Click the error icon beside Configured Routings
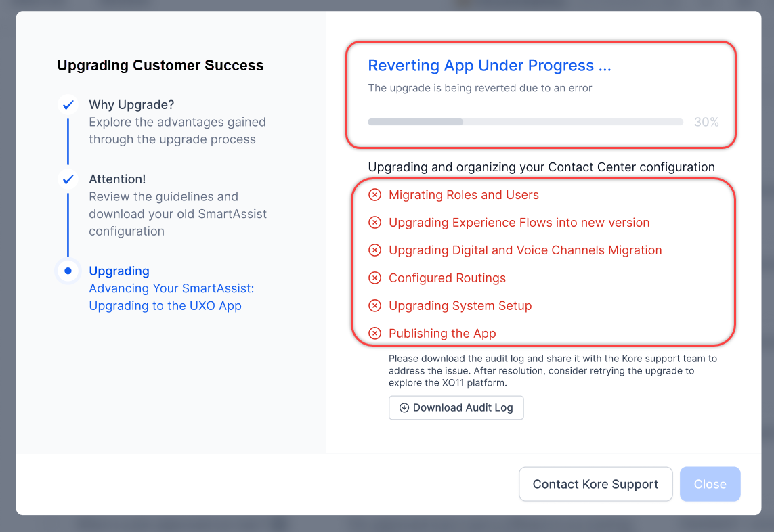The image size is (774, 532). pyautogui.click(x=374, y=278)
